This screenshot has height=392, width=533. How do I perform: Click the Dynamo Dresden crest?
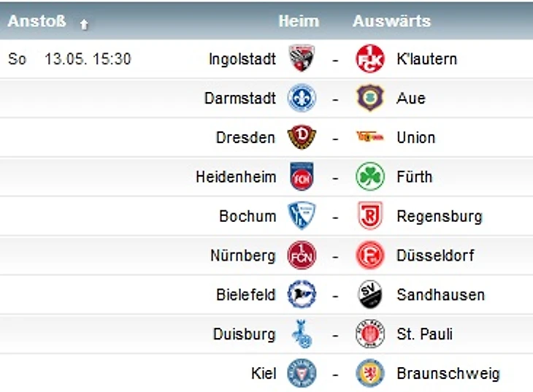(x=302, y=137)
